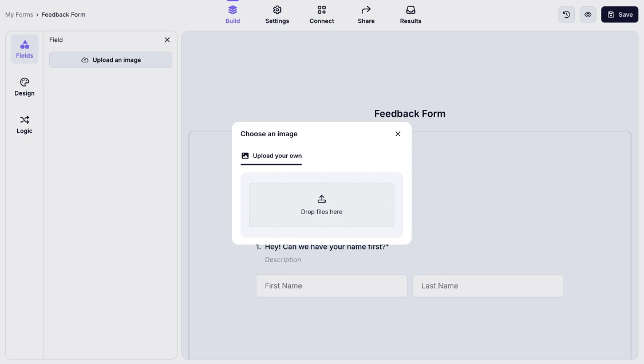The image size is (644, 364).
Task: View Results via the inbox icon
Action: 410,13
